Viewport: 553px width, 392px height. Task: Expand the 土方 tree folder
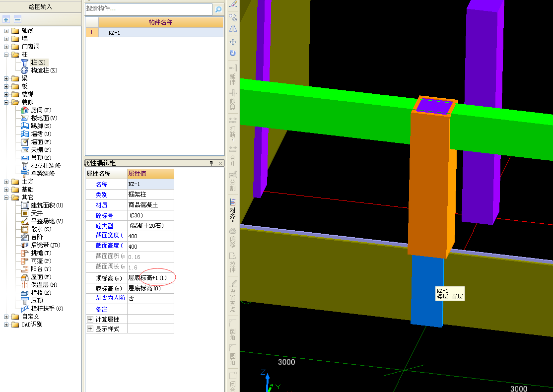click(x=6, y=182)
